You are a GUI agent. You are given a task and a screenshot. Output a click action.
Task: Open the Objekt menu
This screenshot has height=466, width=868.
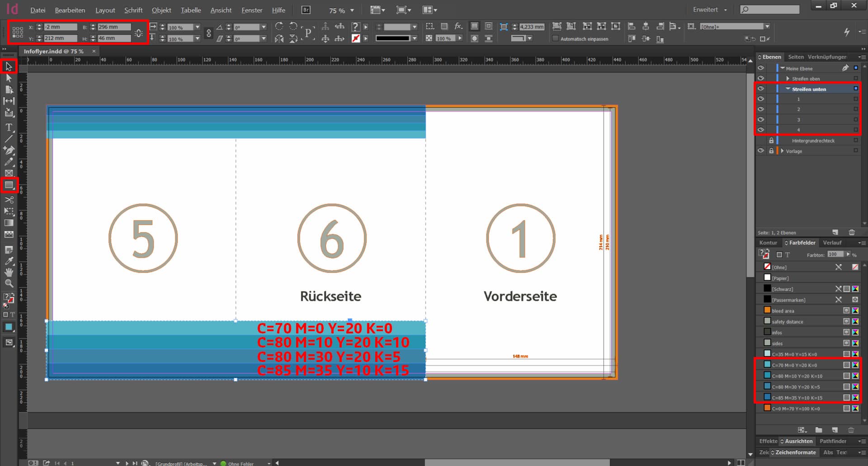(x=161, y=10)
